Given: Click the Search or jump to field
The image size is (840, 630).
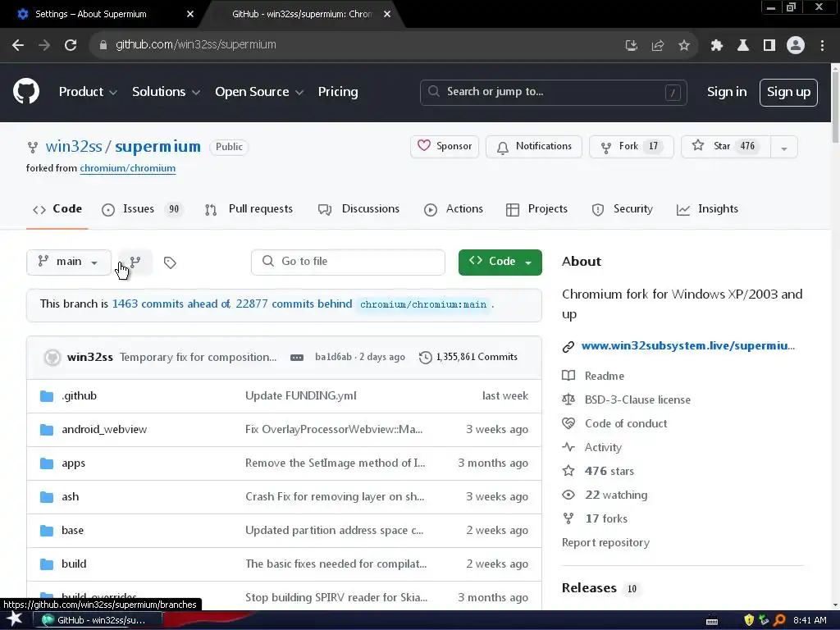Looking at the screenshot, I should point(553,92).
